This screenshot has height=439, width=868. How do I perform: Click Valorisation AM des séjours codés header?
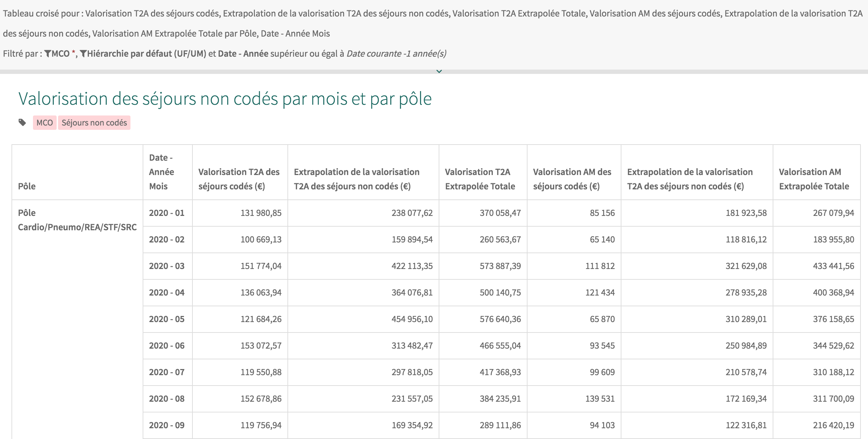(x=572, y=179)
